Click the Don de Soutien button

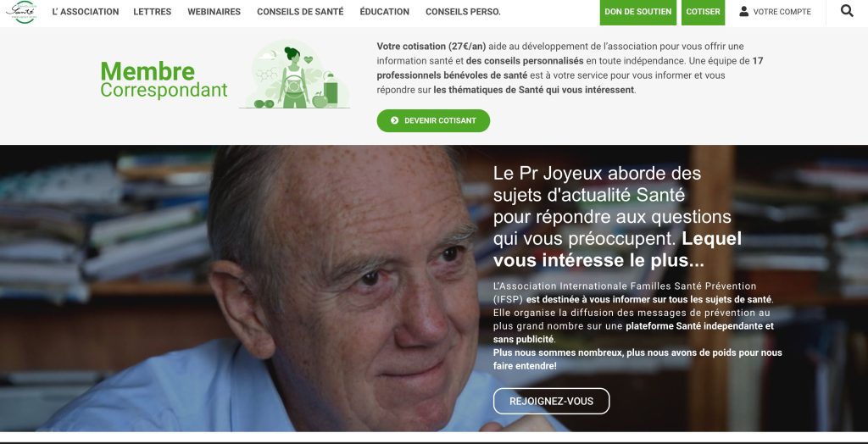coord(637,12)
